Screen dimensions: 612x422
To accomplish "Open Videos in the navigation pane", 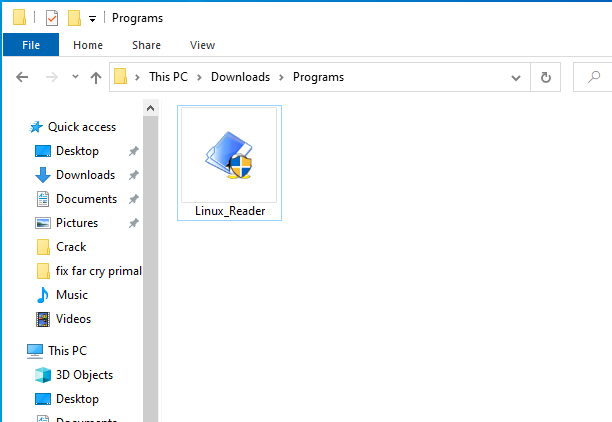I will (x=73, y=319).
